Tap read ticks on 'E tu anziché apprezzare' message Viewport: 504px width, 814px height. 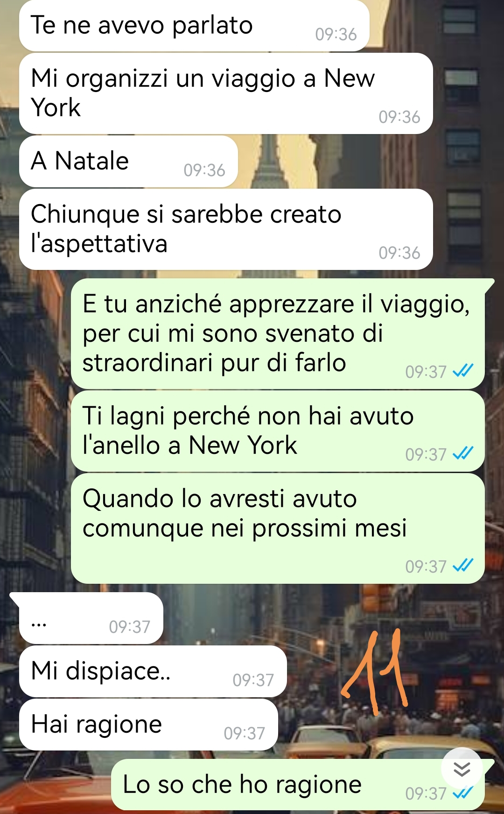(463, 370)
